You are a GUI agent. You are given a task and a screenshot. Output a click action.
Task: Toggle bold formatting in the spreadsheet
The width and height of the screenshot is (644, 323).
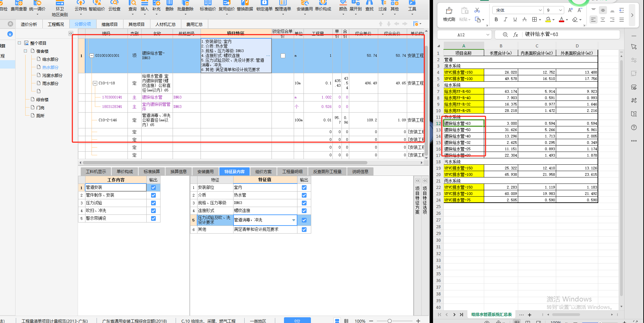click(x=496, y=19)
